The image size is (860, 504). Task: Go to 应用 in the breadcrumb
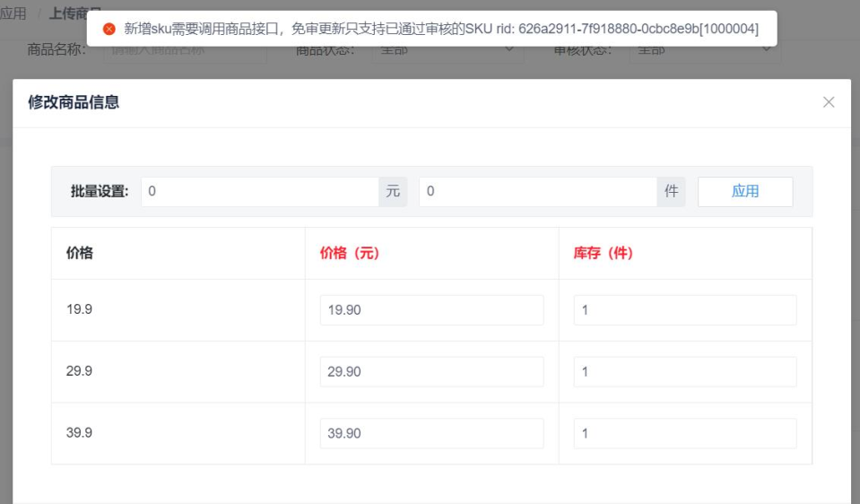(13, 13)
